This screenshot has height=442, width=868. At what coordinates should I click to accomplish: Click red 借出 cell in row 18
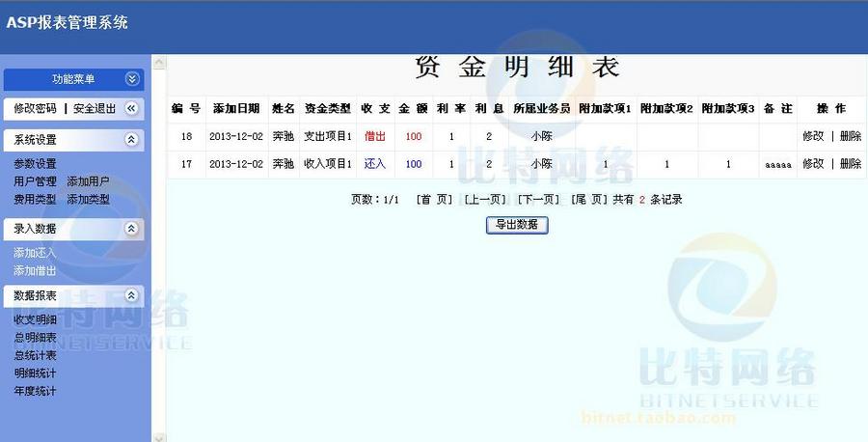(x=375, y=136)
